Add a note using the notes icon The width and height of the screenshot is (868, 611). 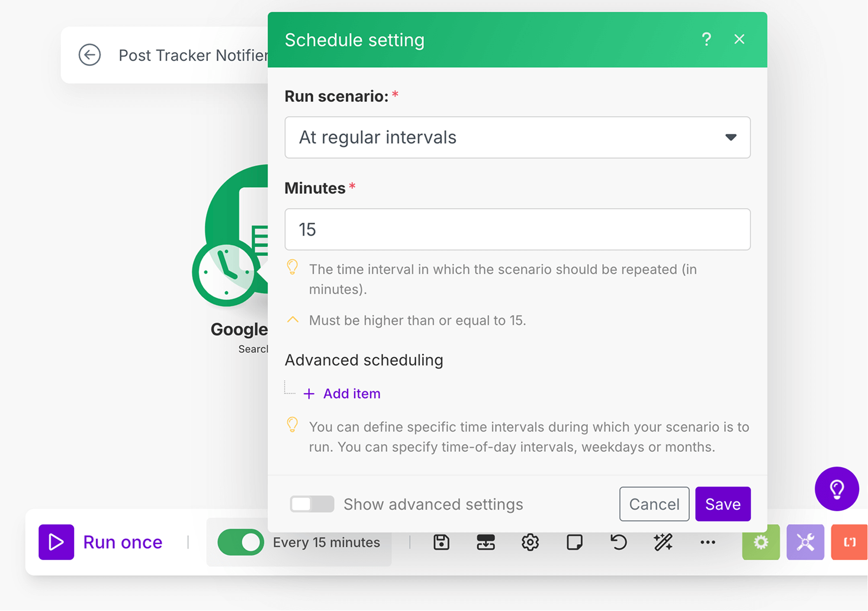[x=575, y=542]
